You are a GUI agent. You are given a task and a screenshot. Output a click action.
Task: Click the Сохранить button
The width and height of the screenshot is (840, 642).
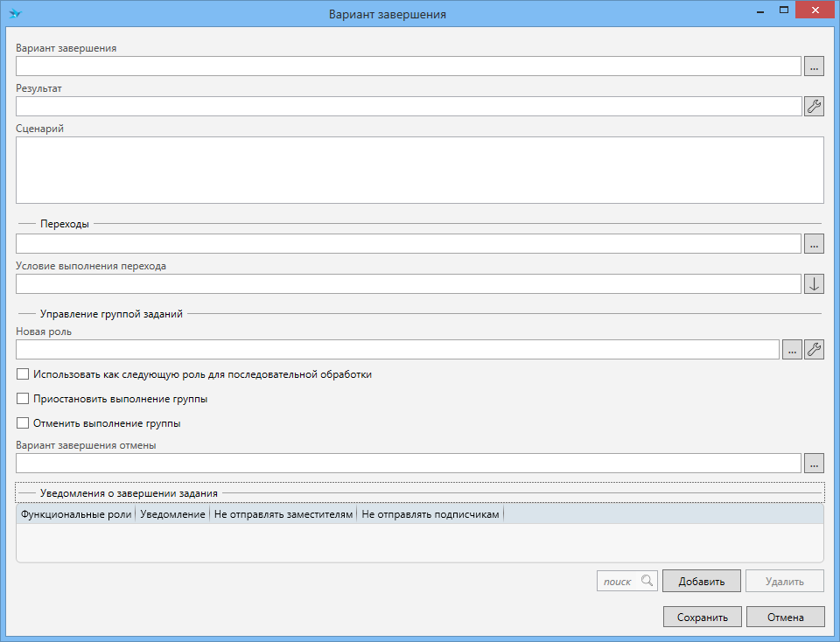pos(702,617)
